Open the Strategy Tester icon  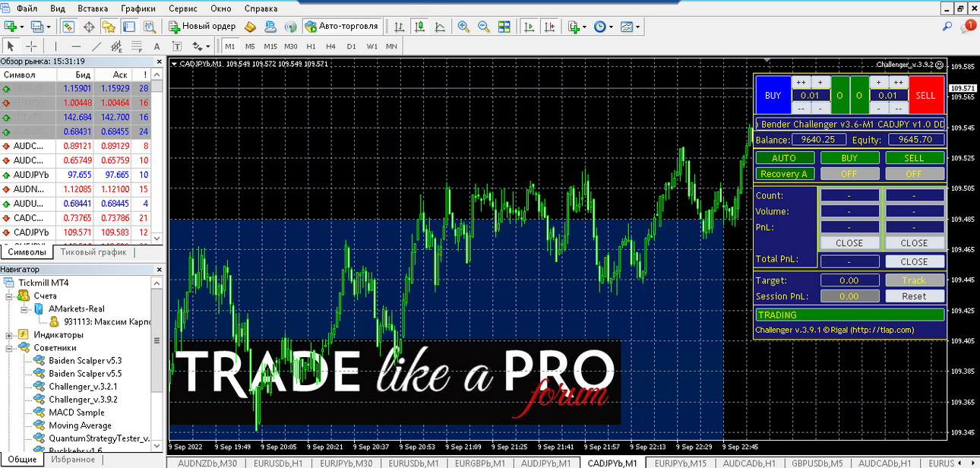pos(150,26)
